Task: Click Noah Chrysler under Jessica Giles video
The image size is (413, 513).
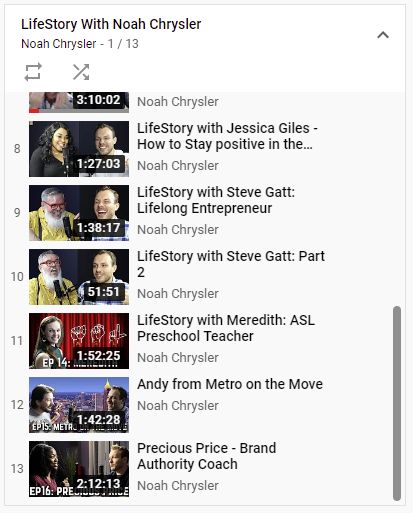Action: pyautogui.click(x=178, y=166)
